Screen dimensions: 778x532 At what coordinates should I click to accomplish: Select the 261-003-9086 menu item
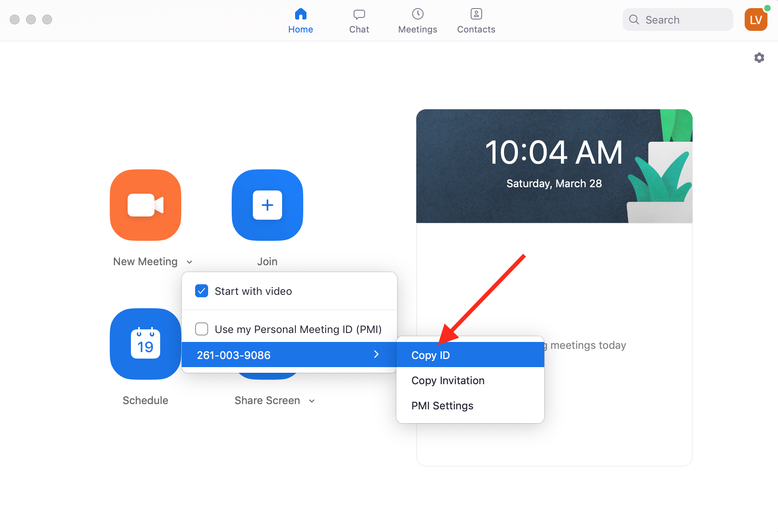pos(289,355)
